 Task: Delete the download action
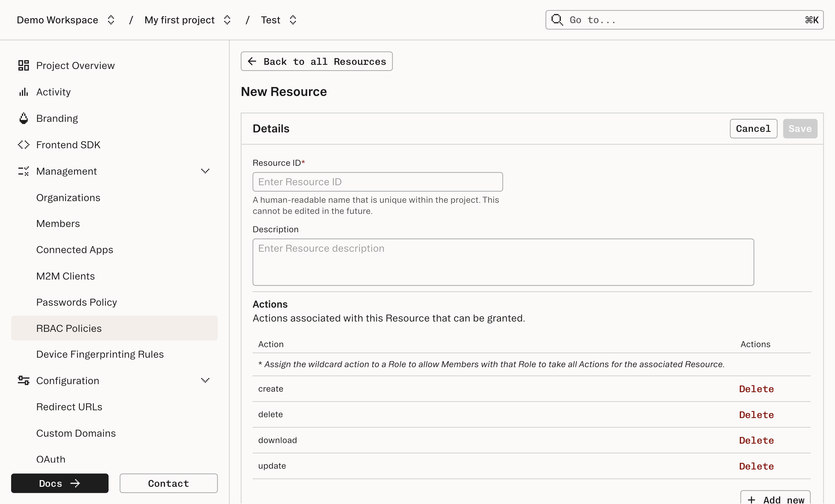pos(756,440)
